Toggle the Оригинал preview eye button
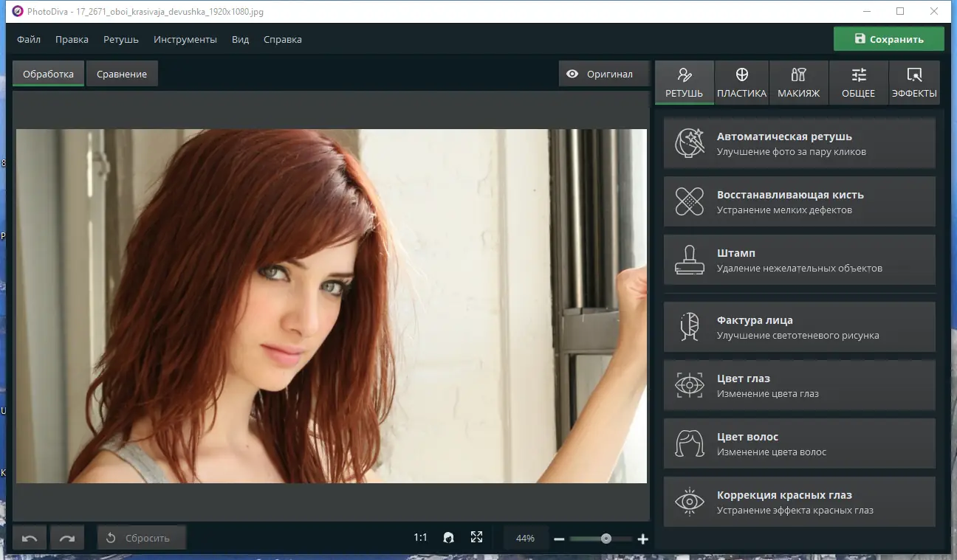 pyautogui.click(x=603, y=74)
